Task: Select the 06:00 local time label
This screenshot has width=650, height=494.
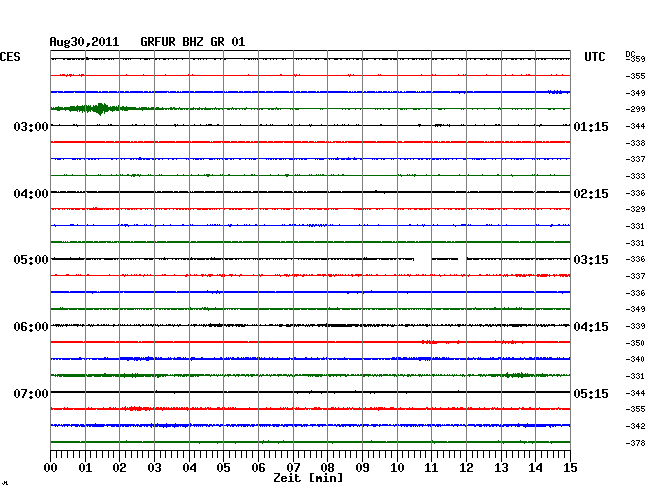Action: pos(31,327)
